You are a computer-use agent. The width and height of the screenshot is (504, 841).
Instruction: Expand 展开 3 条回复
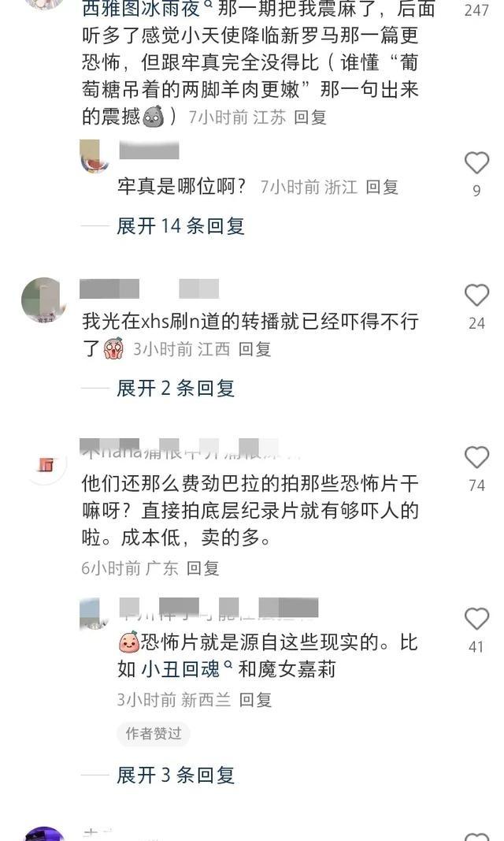click(176, 775)
